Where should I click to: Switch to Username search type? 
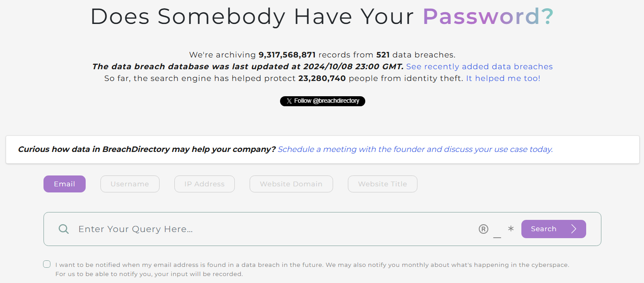[130, 184]
